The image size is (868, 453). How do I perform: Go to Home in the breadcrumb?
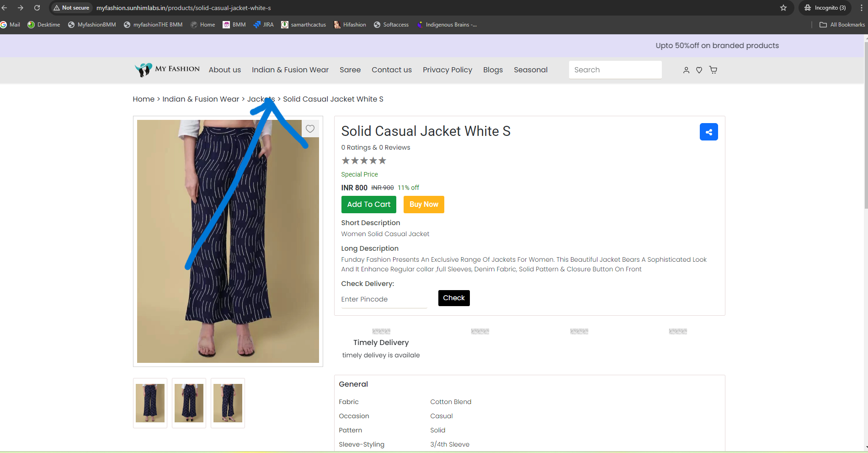coord(144,99)
